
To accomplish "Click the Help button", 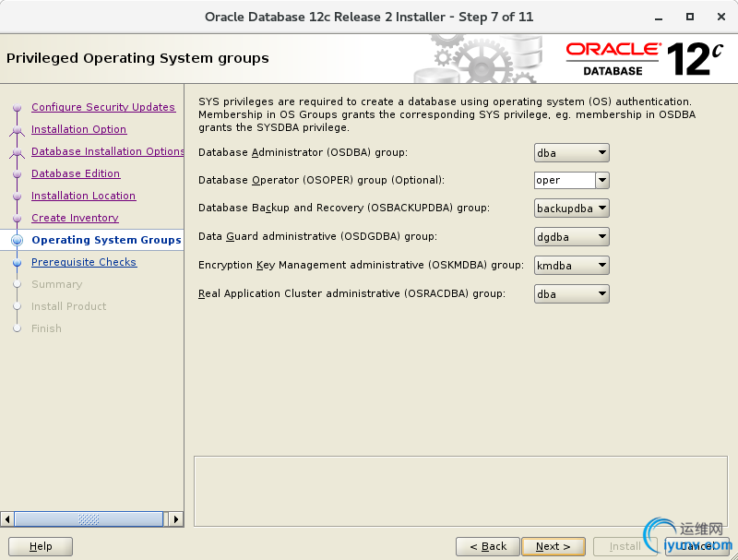I will pos(41,546).
